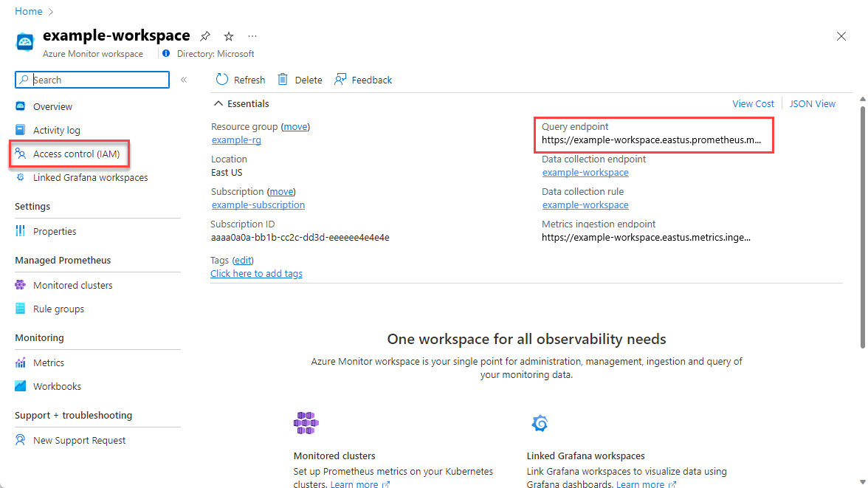Open Rule groups menu item

point(59,309)
